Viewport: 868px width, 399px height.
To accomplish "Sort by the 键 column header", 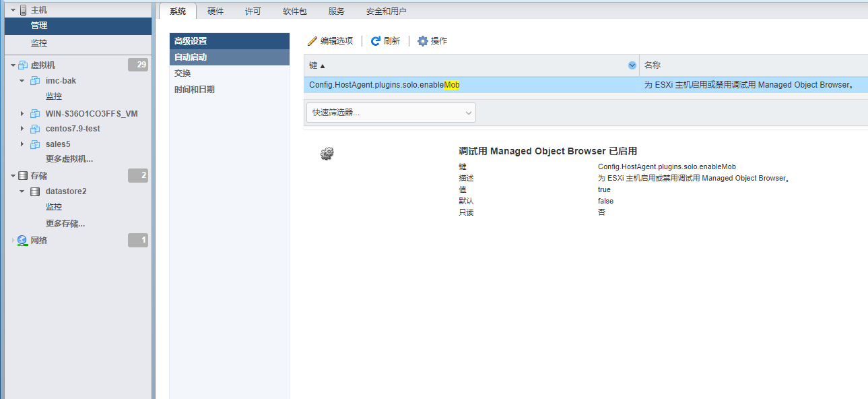I will click(471, 65).
